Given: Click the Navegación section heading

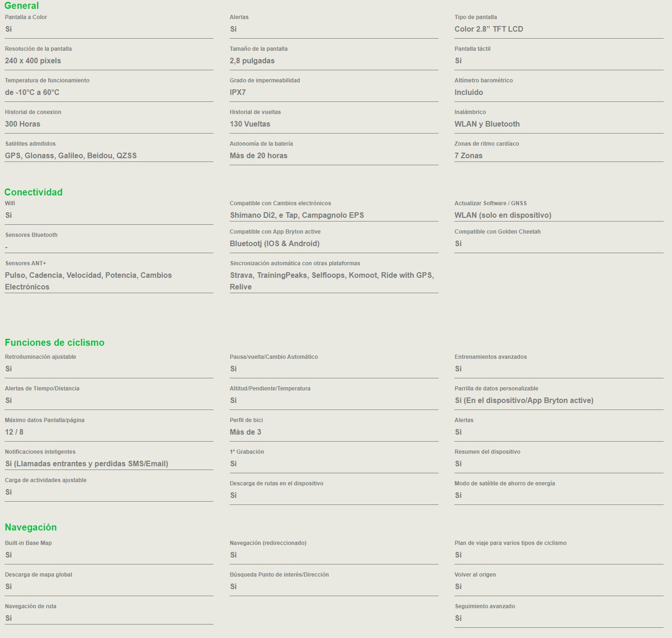Looking at the screenshot, I should pyautogui.click(x=31, y=527).
